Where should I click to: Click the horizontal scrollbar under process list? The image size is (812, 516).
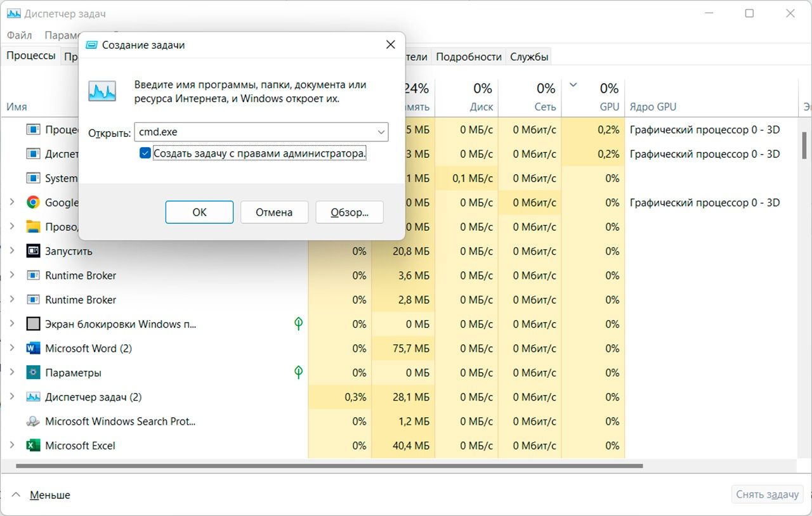329,466
